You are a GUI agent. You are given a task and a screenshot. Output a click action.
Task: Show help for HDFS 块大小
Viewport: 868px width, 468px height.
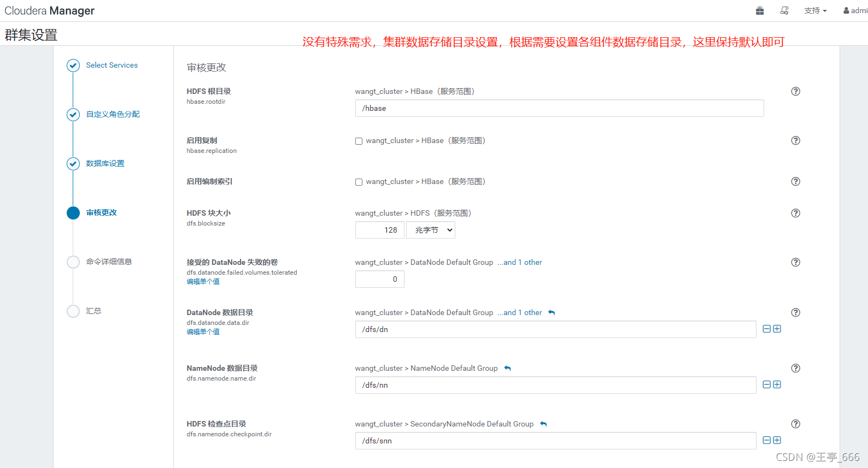pyautogui.click(x=796, y=213)
